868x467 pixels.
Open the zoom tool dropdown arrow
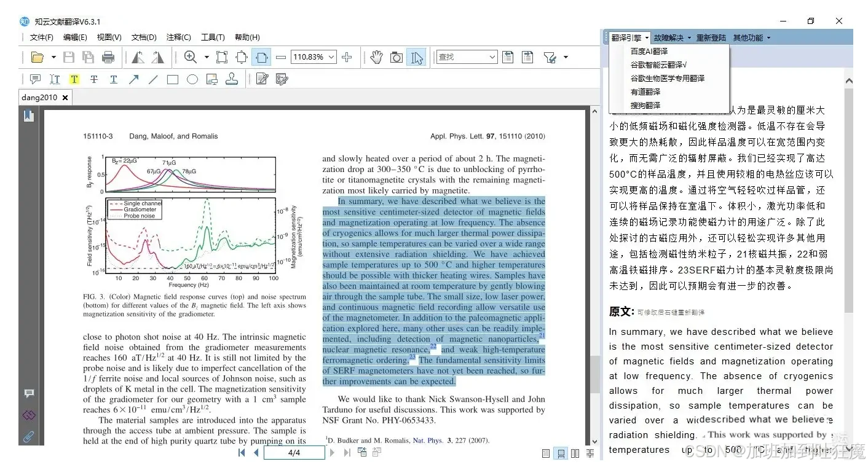coord(207,57)
